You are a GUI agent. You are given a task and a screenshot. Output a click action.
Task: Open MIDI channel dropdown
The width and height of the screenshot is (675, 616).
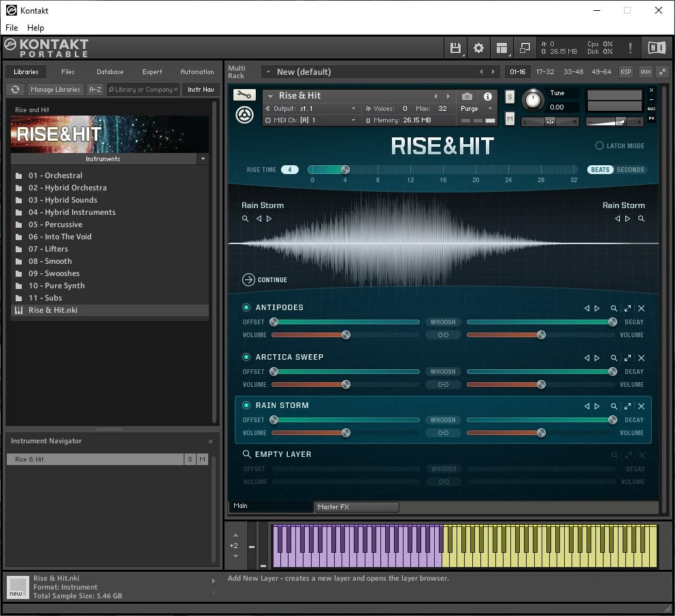coord(353,120)
